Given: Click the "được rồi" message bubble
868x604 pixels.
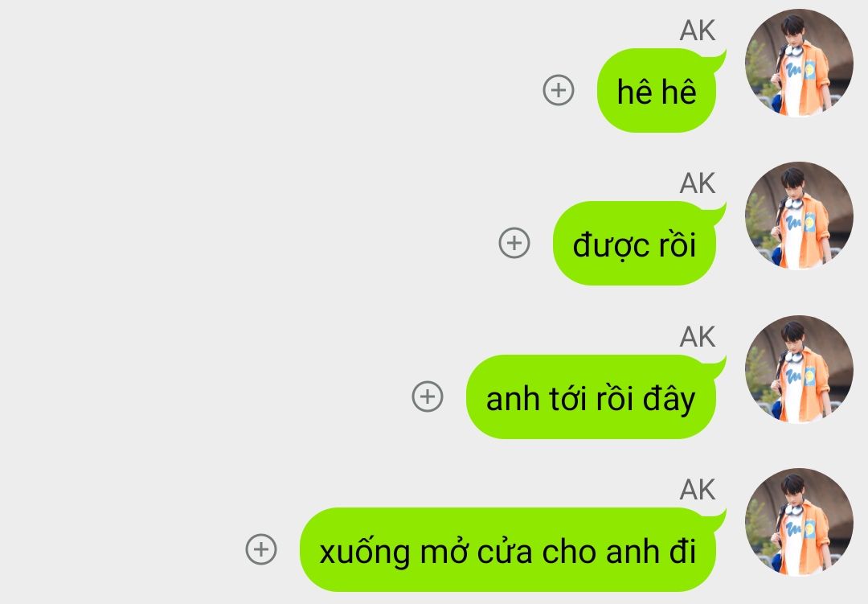Looking at the screenshot, I should click(635, 244).
